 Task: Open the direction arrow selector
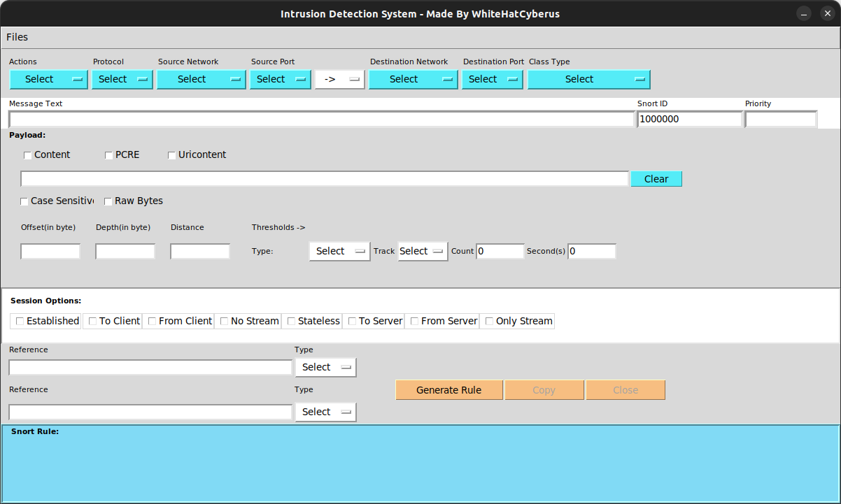339,79
